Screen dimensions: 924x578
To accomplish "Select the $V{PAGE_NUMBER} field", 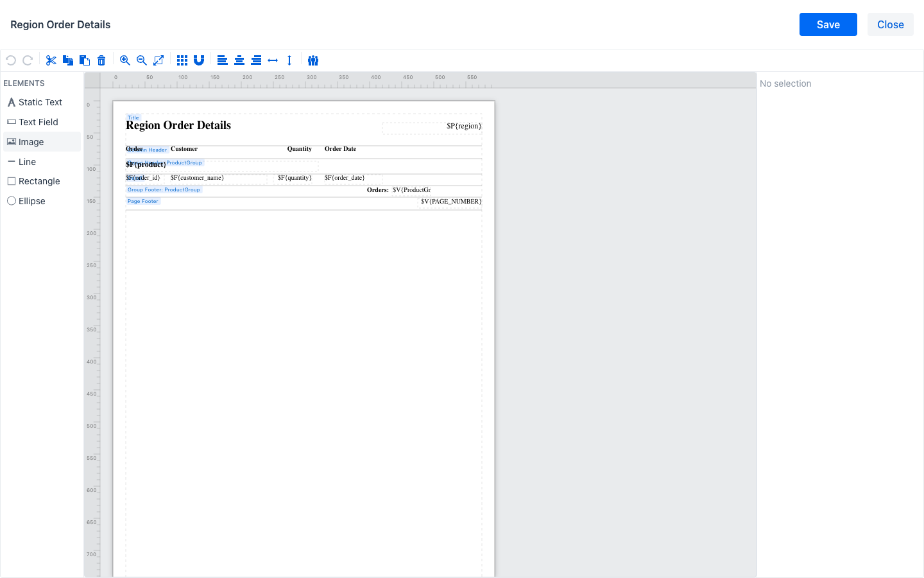I will pos(451,202).
